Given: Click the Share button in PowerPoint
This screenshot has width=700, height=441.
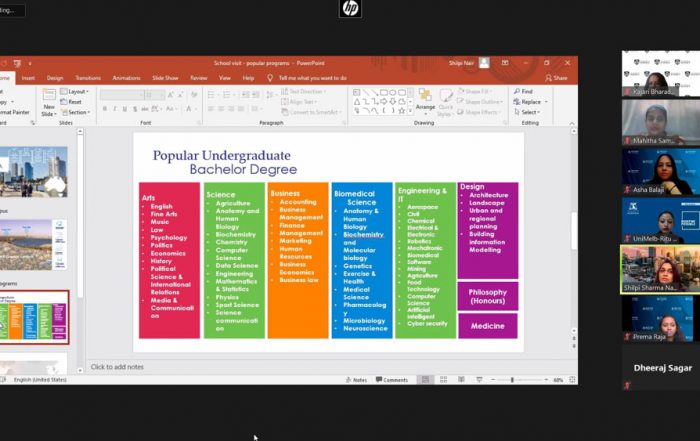Looking at the screenshot, I should tap(556, 78).
